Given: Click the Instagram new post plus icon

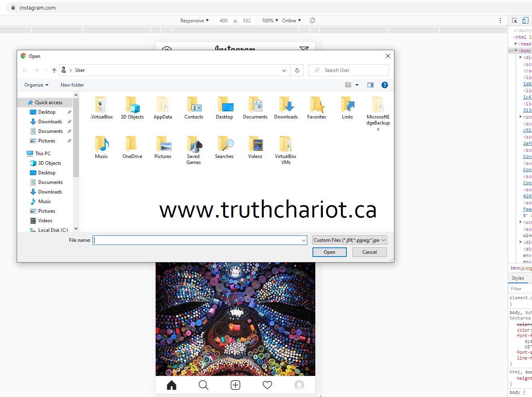Looking at the screenshot, I should pos(235,385).
